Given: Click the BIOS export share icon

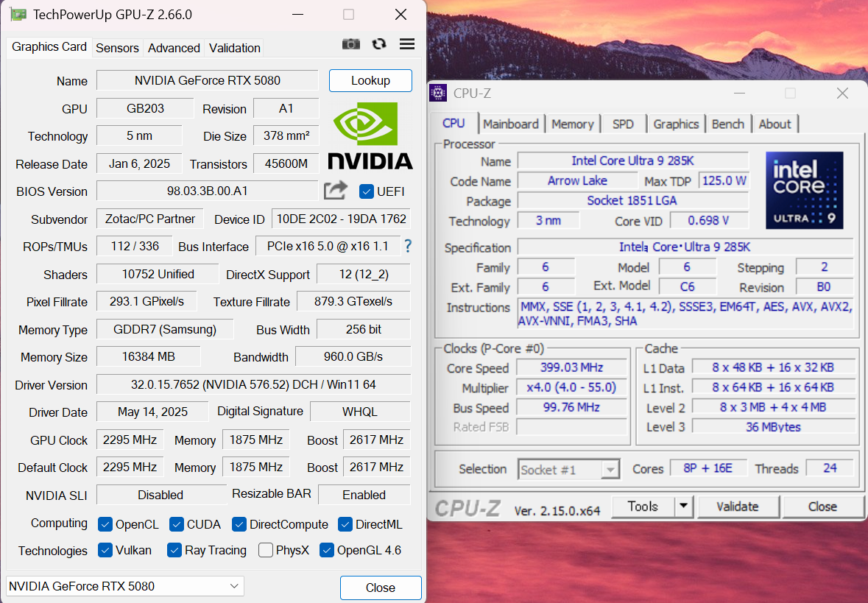Looking at the screenshot, I should [x=336, y=191].
